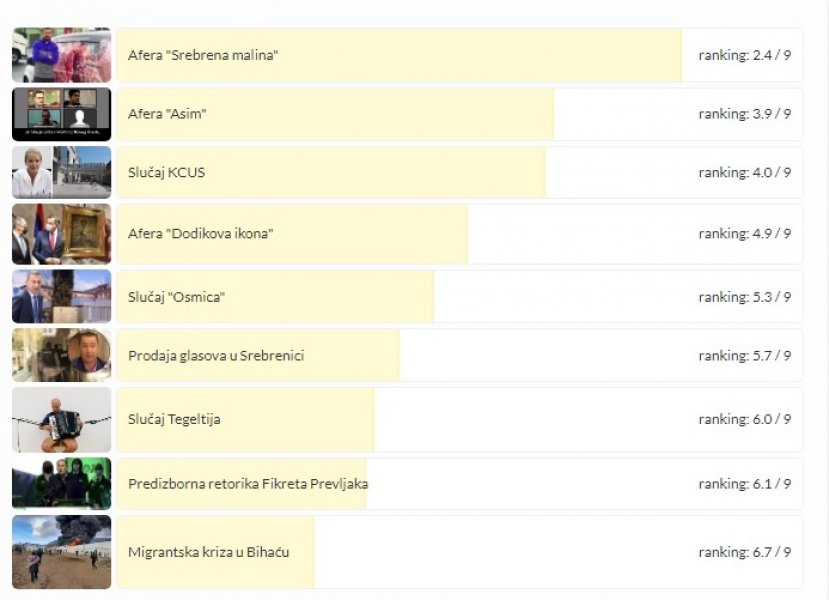Select the Slučaj KCUS thumbnail photo
This screenshot has width=829, height=600.
[x=61, y=172]
